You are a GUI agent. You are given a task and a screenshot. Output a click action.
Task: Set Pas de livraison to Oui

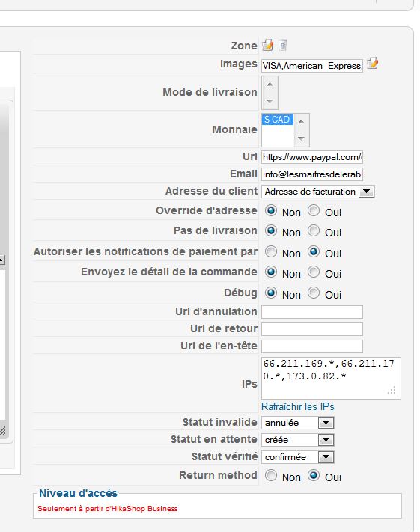[x=314, y=231]
